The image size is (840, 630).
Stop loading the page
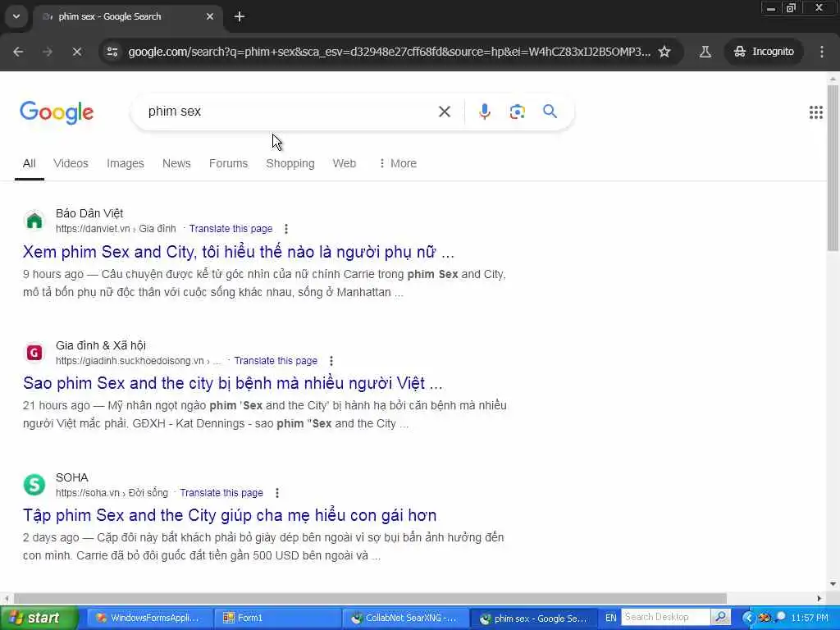tap(76, 52)
